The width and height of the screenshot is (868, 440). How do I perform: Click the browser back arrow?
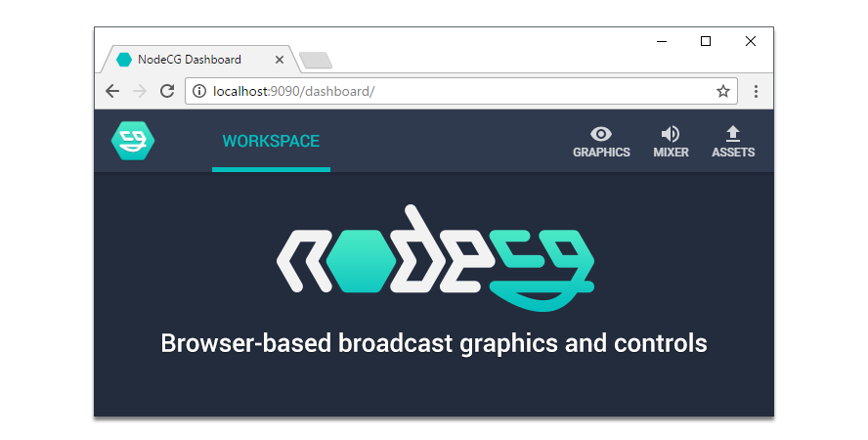pos(112,91)
